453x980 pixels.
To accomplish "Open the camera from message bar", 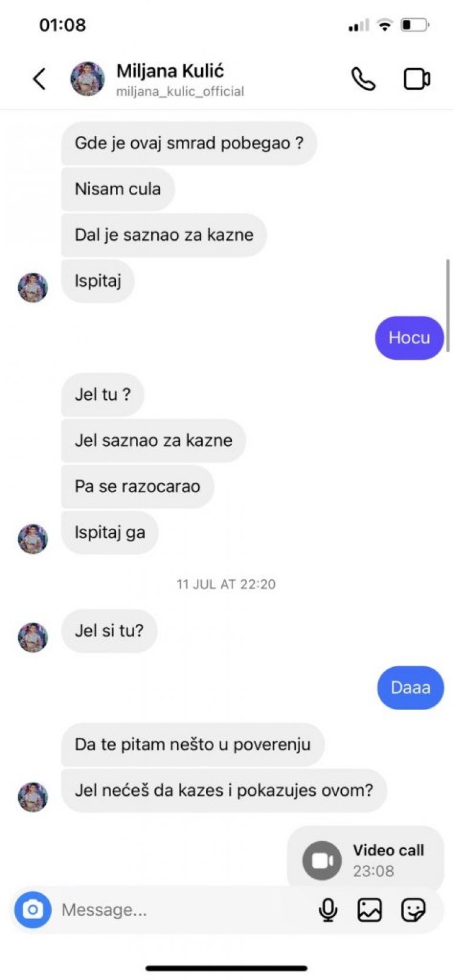I will pos(33,909).
